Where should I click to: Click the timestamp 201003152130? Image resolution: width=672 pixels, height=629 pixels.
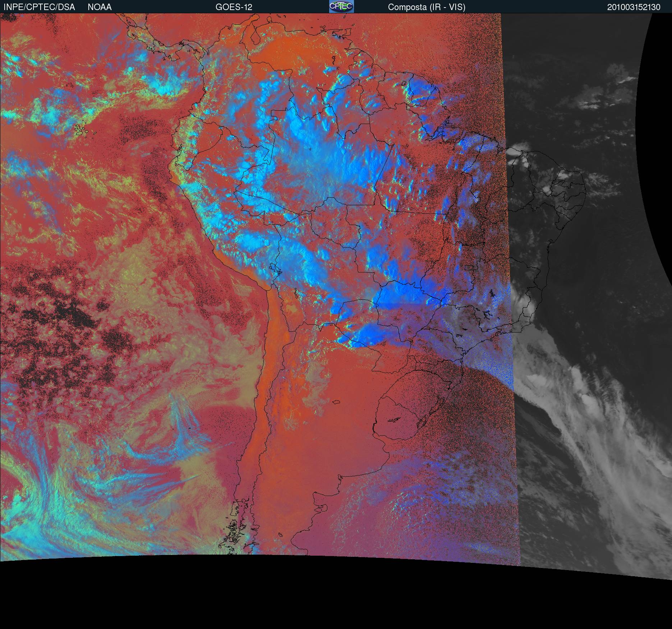pyautogui.click(x=634, y=7)
